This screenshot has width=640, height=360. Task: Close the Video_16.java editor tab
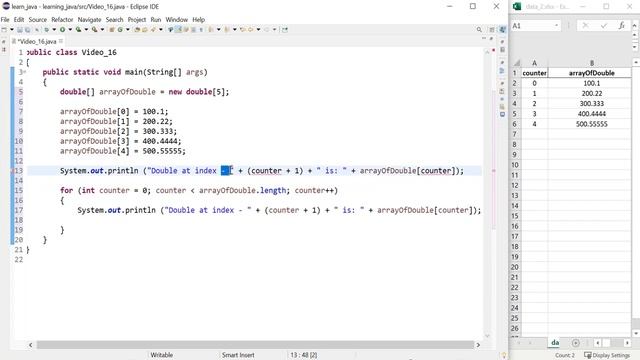click(61, 41)
